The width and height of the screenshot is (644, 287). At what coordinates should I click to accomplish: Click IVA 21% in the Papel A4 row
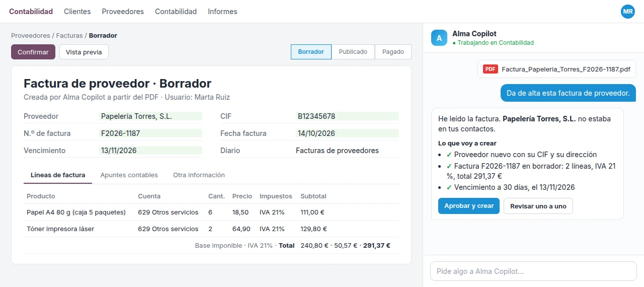272,212
